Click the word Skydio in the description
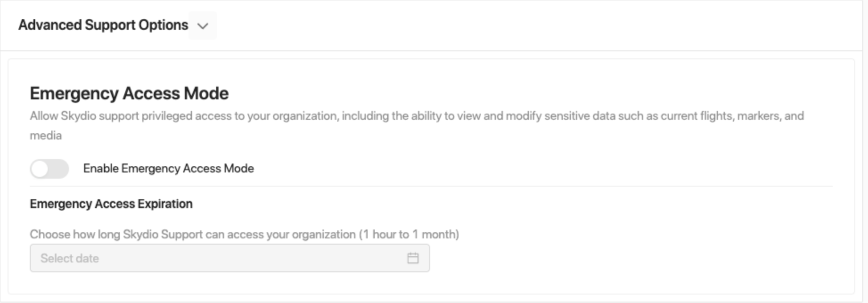The image size is (868, 303). (x=78, y=116)
